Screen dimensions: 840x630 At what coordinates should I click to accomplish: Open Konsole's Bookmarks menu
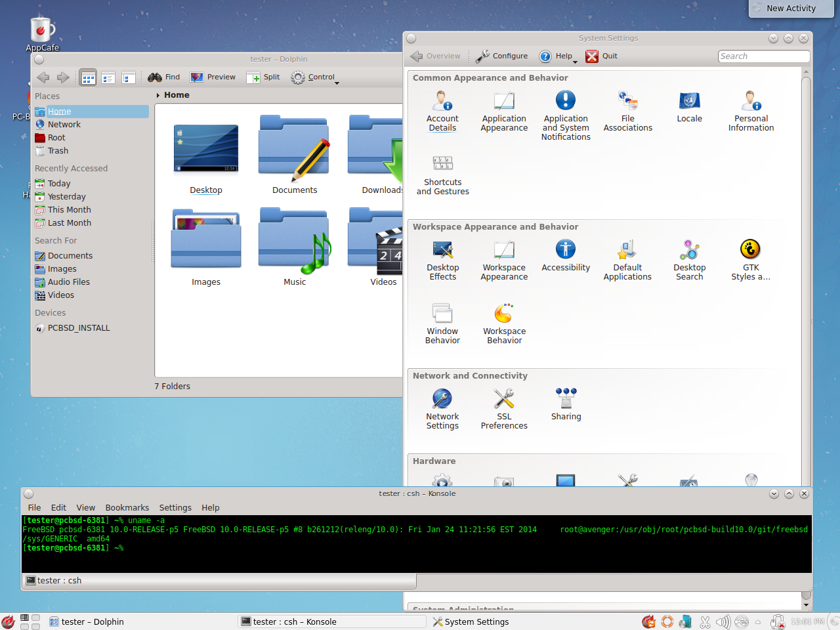pos(127,508)
